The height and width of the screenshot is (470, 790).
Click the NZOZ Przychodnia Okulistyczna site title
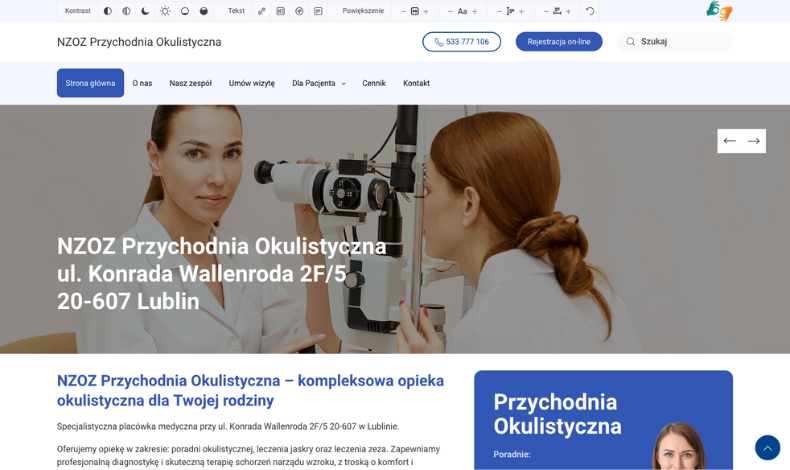click(x=139, y=42)
